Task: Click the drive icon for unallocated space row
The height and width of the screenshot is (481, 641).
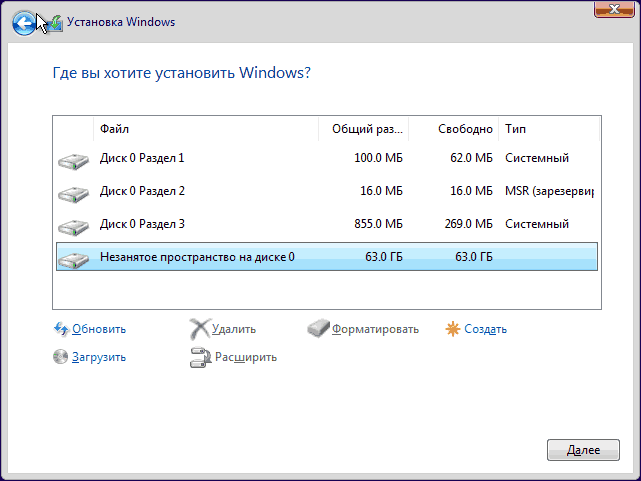Action: (x=73, y=260)
